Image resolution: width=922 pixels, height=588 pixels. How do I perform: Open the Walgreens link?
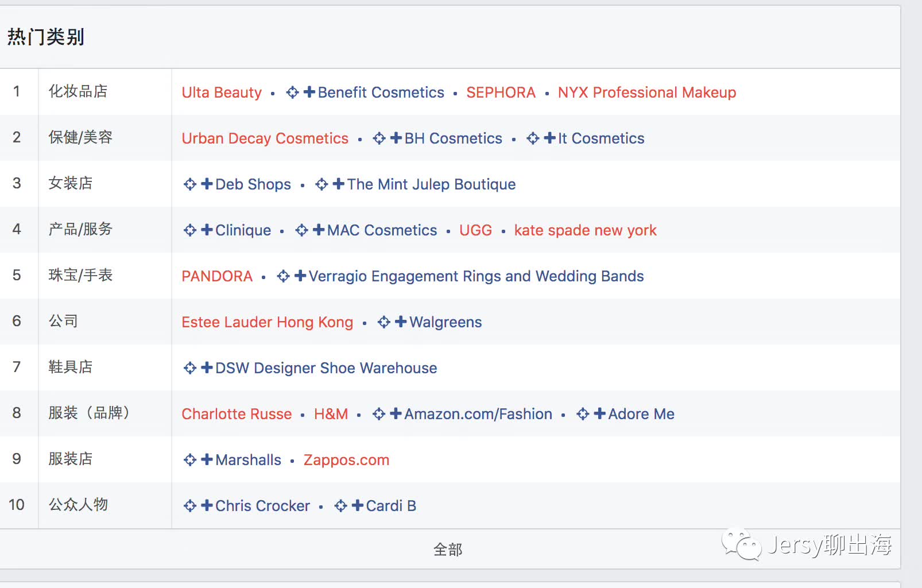click(445, 322)
